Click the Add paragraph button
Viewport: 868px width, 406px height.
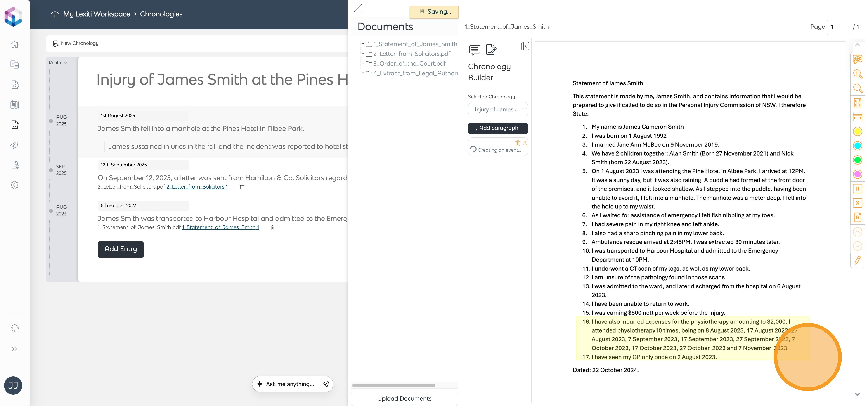click(498, 128)
